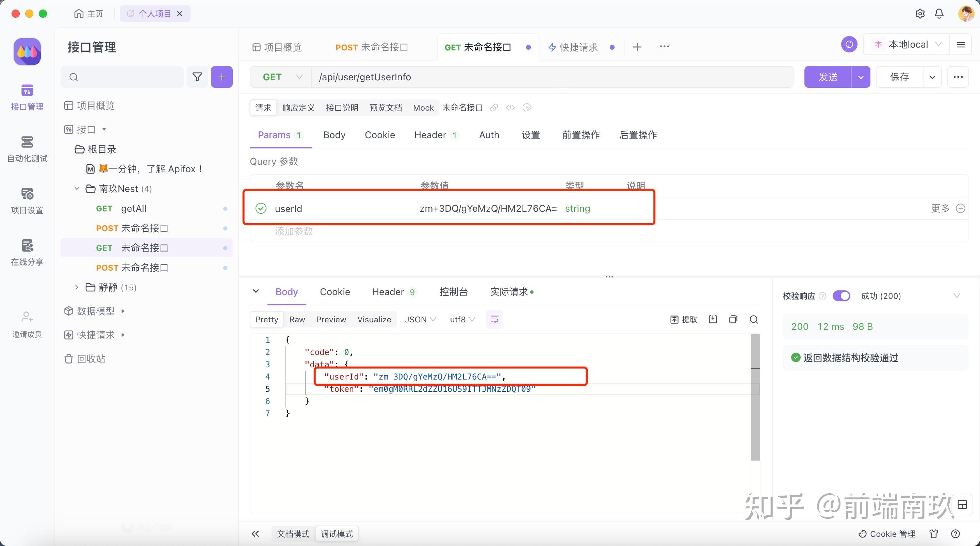The width and height of the screenshot is (980, 546).
Task: Open 项目设置 in the left sidebar
Action: (27, 201)
